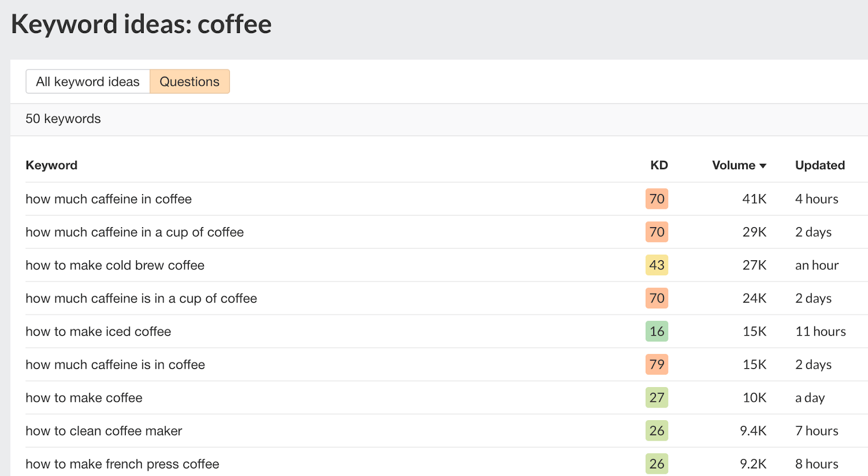Click the KD 26 badge for french press coffee
Screen dimensions: 868x476
[x=656, y=464]
